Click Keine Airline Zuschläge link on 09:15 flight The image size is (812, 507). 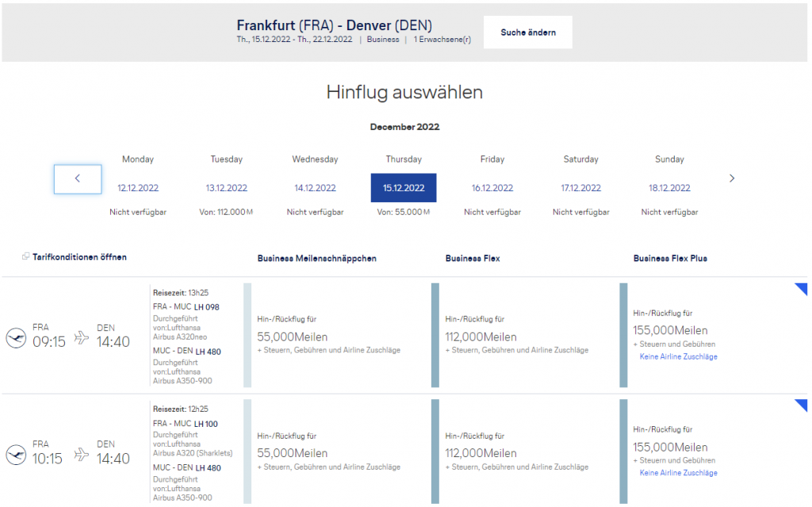coord(679,357)
